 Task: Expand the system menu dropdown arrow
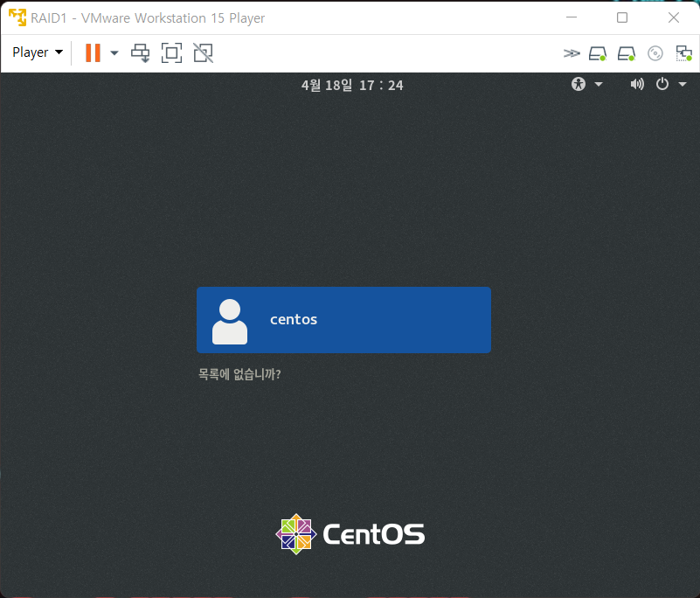pos(683,84)
